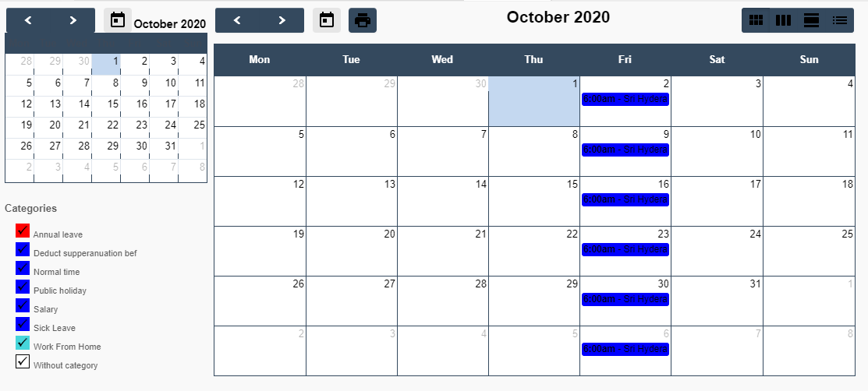This screenshot has width=868, height=391.
Task: Click the October 14 cell in main calendar
Action: click(x=443, y=206)
